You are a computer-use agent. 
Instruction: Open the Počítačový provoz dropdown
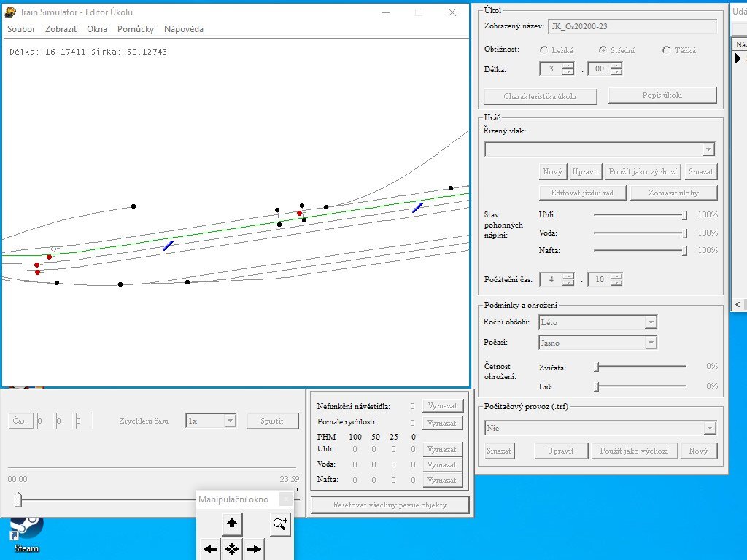pos(710,428)
